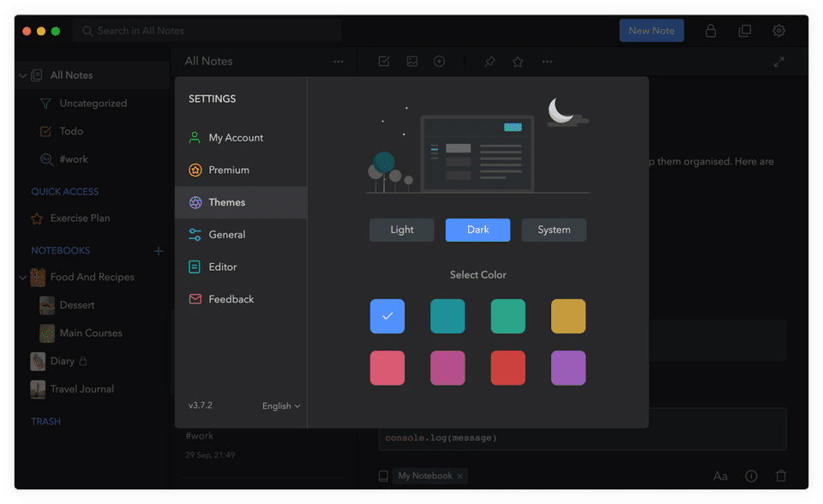Select the red color swatch

[508, 368]
